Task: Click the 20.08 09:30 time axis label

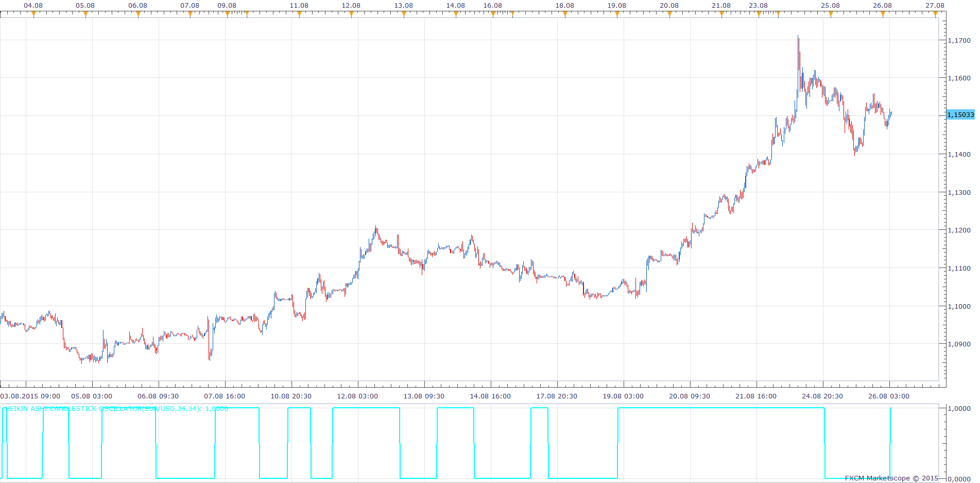Action: coord(690,396)
